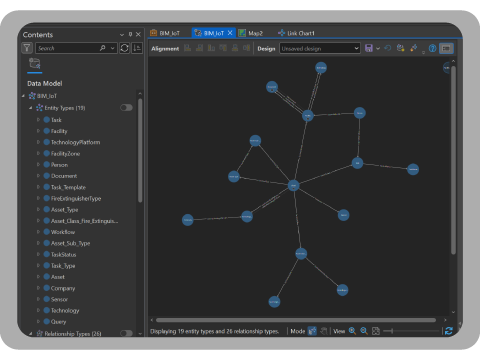Click the second magnifier icon after the View label
Screen dimensions: 480x360
(364, 331)
